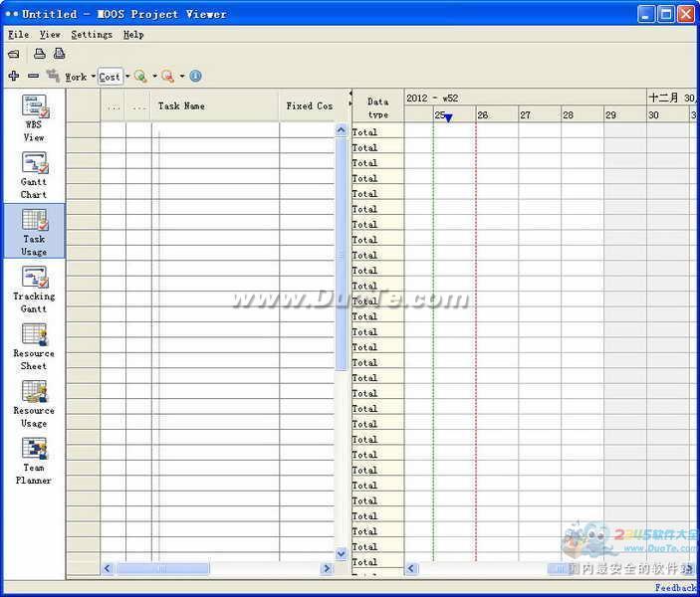Click day 27 in timeline header
This screenshot has width=700, height=597.
pos(540,114)
